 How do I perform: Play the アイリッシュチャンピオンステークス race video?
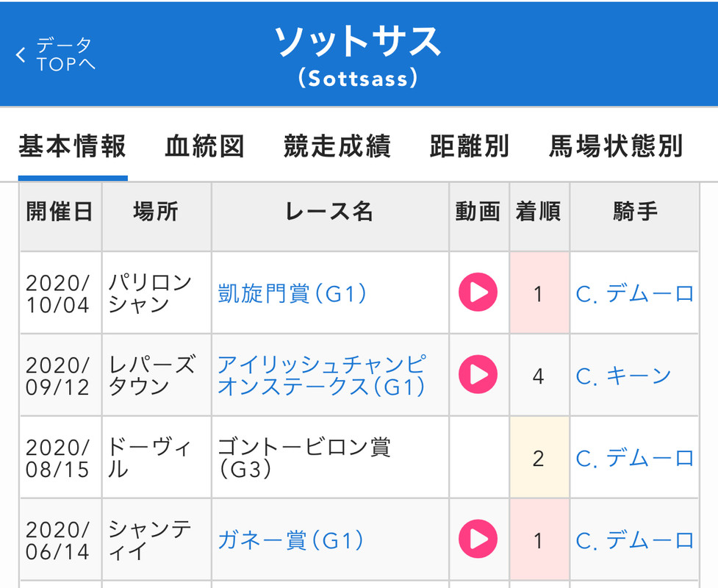click(x=478, y=375)
